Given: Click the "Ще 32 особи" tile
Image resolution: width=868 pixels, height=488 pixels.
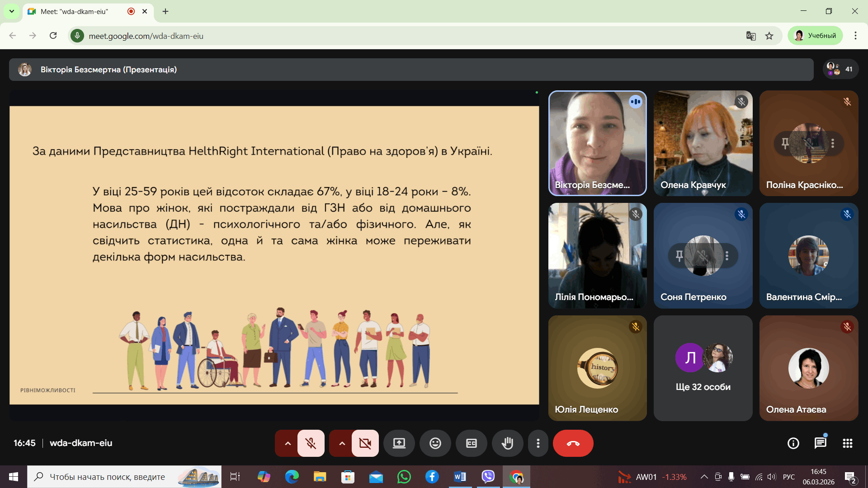Looking at the screenshot, I should coord(703,368).
